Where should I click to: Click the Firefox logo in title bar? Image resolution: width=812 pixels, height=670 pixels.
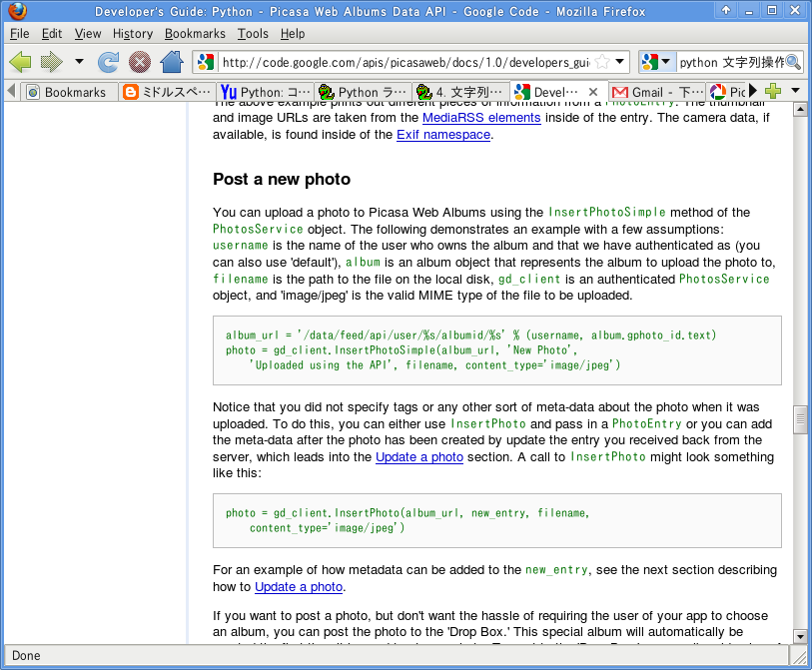17,11
